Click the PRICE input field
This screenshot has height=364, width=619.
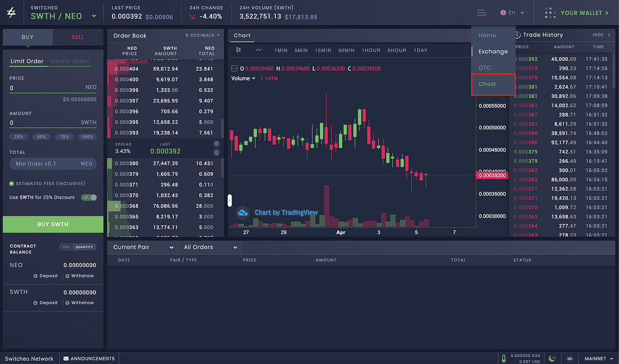53,88
